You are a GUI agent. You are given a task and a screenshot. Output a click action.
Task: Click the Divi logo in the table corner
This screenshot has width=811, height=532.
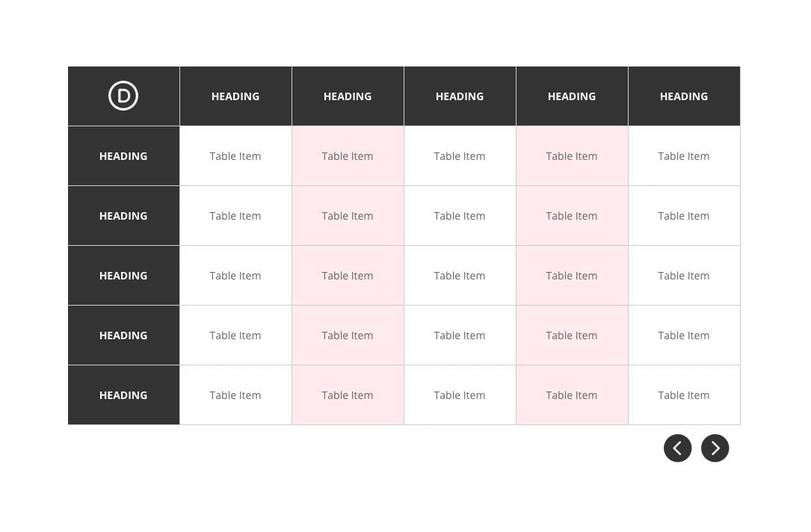point(123,96)
